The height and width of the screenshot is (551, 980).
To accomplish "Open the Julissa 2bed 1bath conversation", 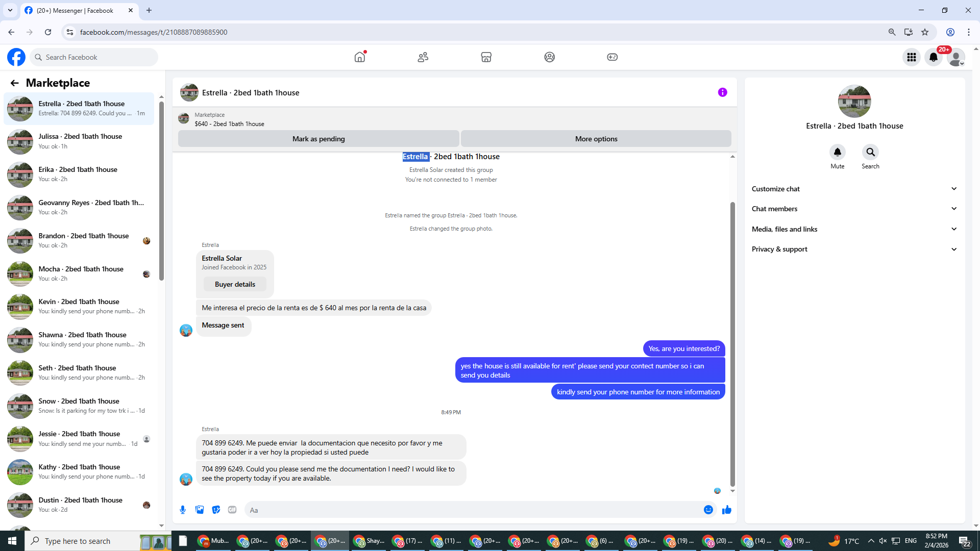I will [80, 141].
